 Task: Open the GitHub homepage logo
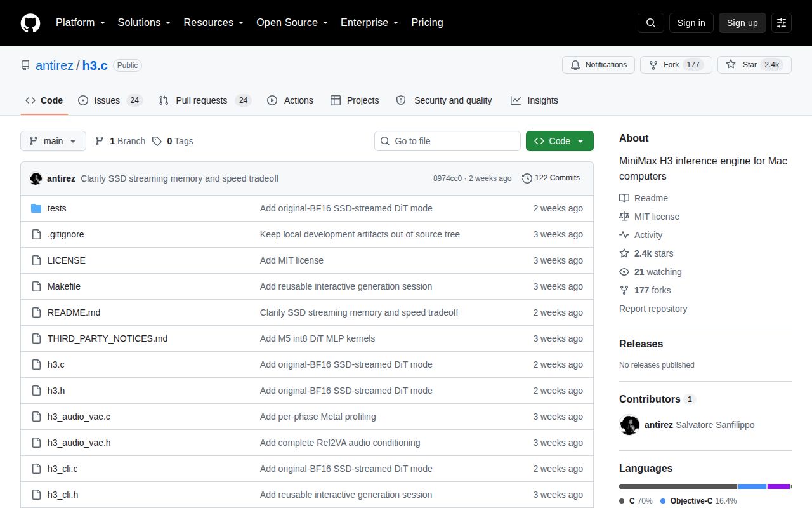30,23
